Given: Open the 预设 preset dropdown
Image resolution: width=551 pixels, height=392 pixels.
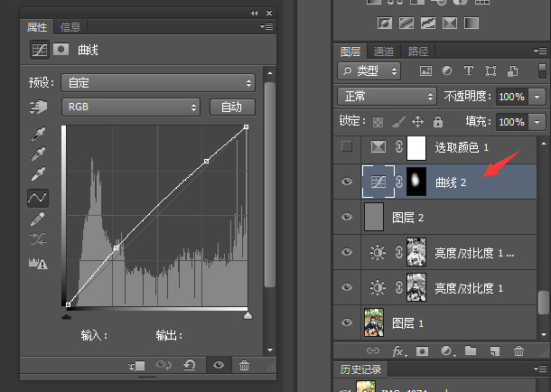Looking at the screenshot, I should coord(158,82).
